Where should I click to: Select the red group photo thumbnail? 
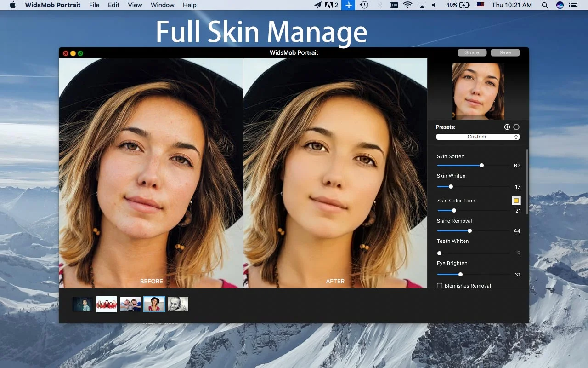coord(107,304)
